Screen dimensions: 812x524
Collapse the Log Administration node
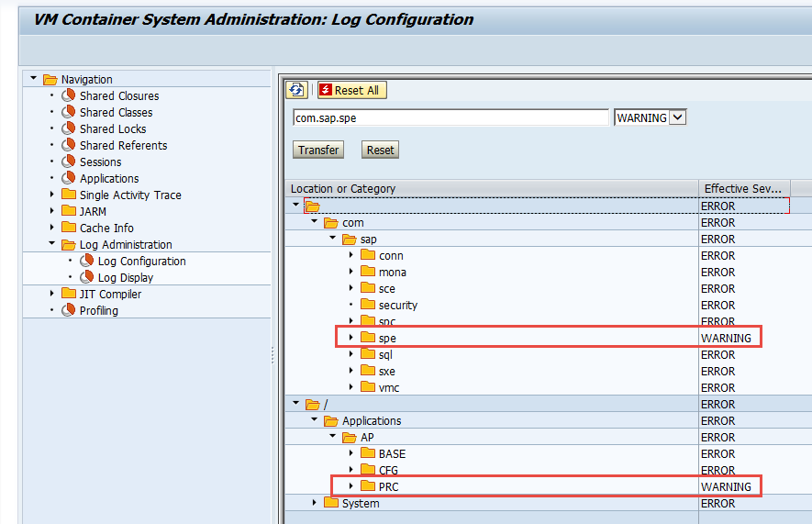51,243
